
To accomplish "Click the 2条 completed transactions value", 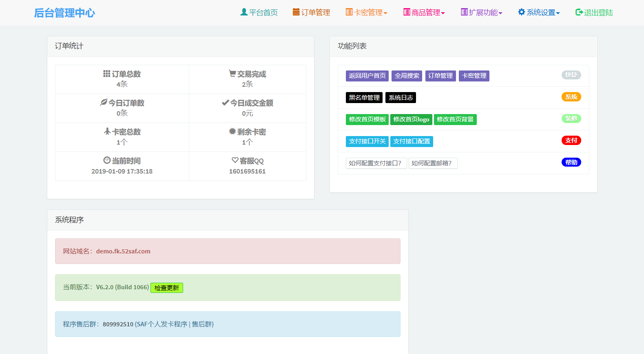I will 247,84.
